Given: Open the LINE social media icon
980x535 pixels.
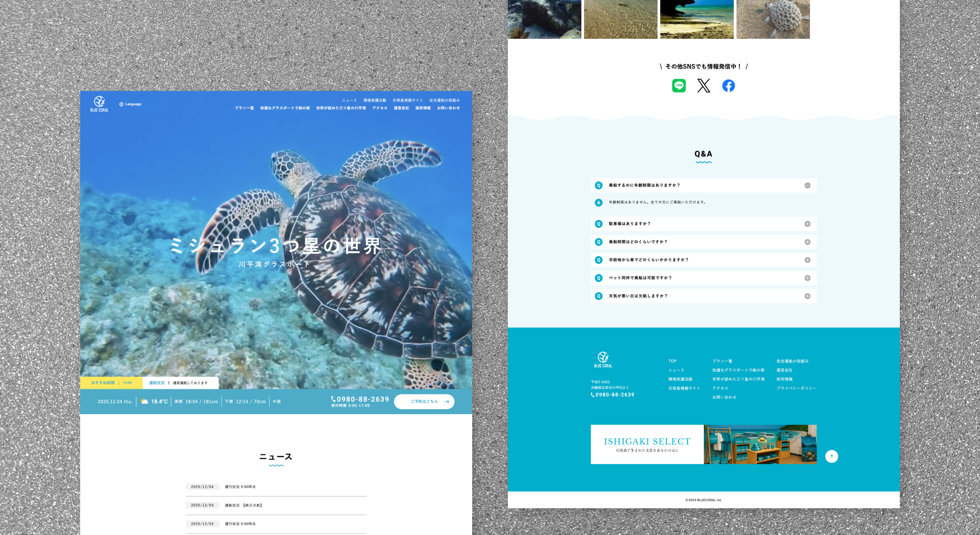Looking at the screenshot, I should pos(678,85).
